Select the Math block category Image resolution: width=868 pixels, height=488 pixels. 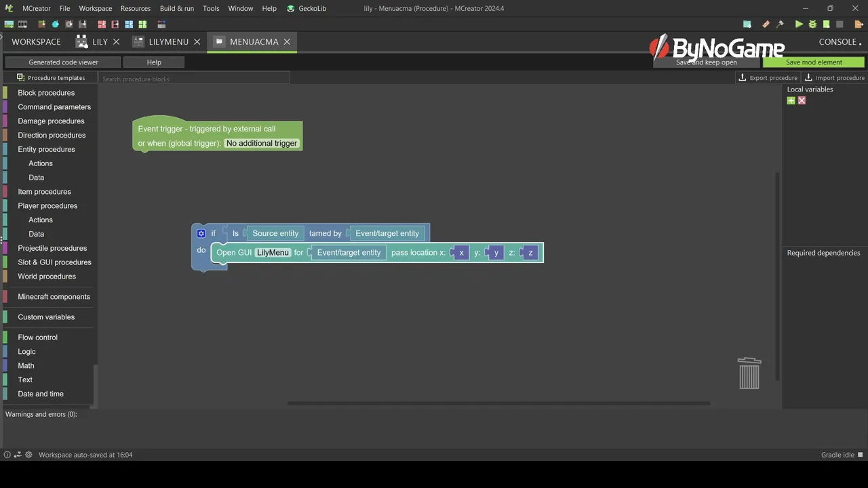click(26, 366)
